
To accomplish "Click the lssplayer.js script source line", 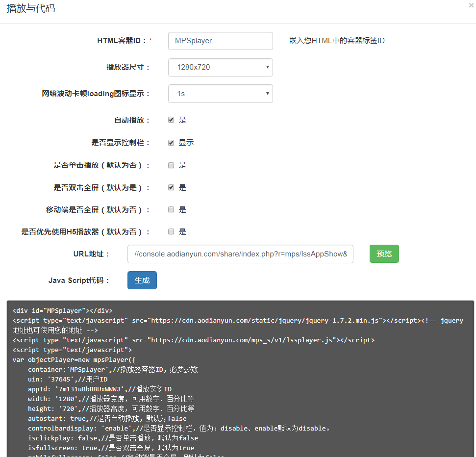I will (194, 340).
